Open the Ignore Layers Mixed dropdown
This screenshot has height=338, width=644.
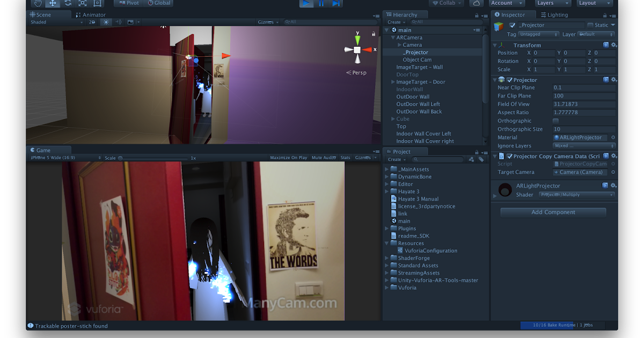[x=584, y=145]
